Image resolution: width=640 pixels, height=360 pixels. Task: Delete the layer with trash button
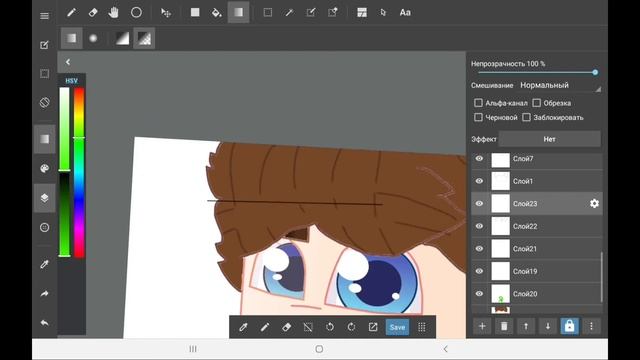click(504, 326)
